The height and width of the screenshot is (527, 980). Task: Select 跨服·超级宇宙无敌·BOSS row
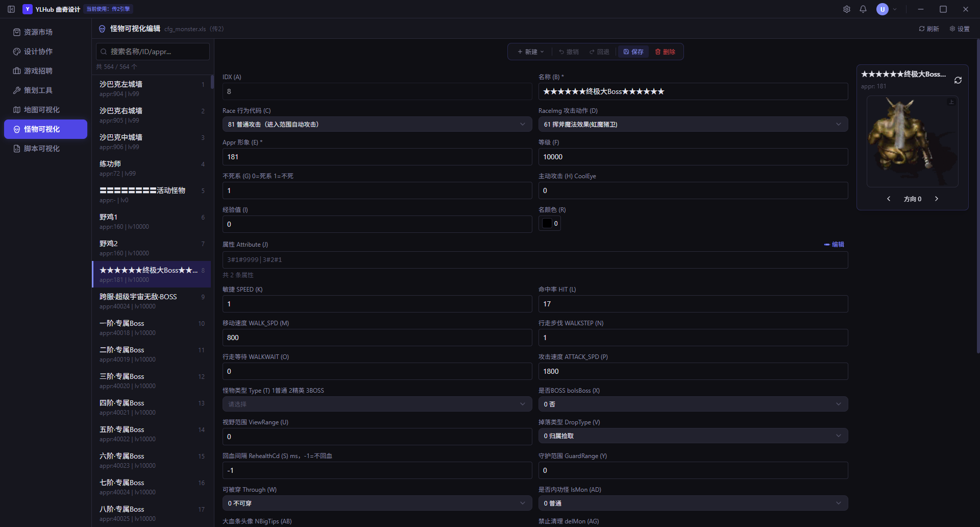(x=151, y=301)
